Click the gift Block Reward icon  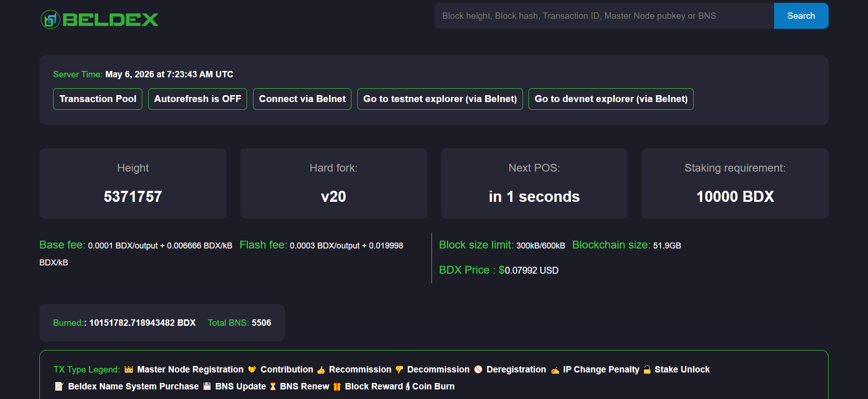[x=337, y=387]
